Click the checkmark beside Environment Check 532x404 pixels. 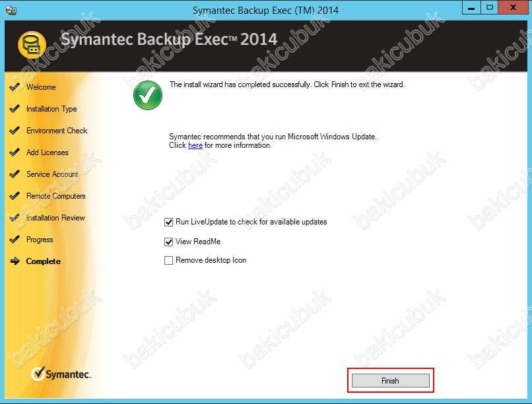click(x=15, y=131)
